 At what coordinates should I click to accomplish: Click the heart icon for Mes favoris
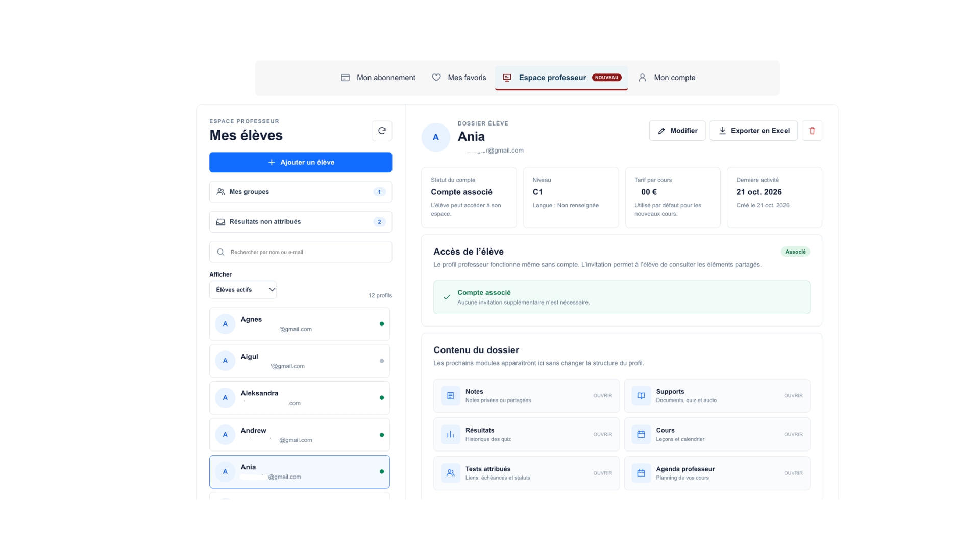coord(436,78)
